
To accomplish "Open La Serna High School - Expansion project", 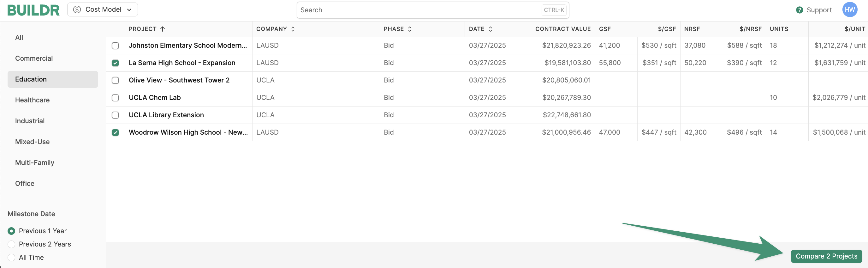I will click(182, 63).
